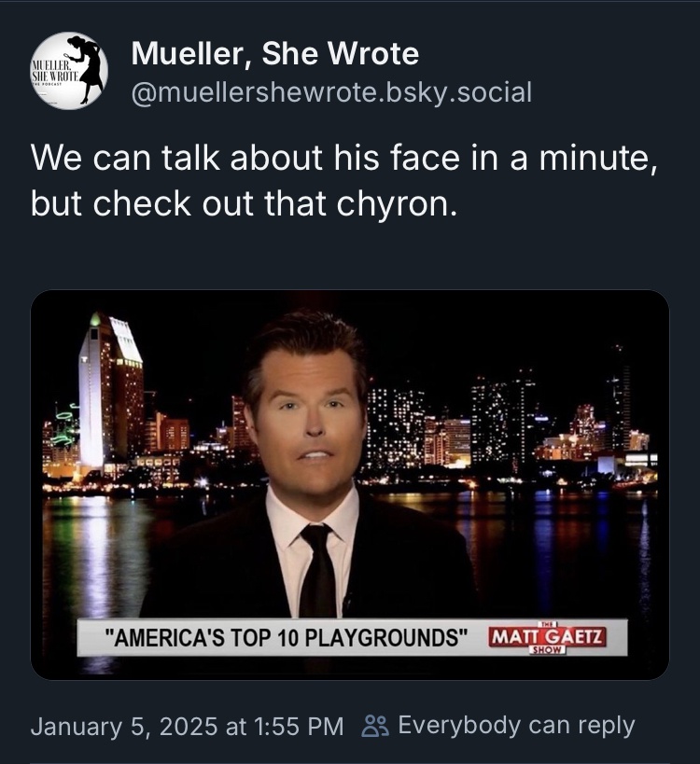Select the "Everybody can reply" setting text
Image resolution: width=700 pixels, height=764 pixels.
point(516,725)
